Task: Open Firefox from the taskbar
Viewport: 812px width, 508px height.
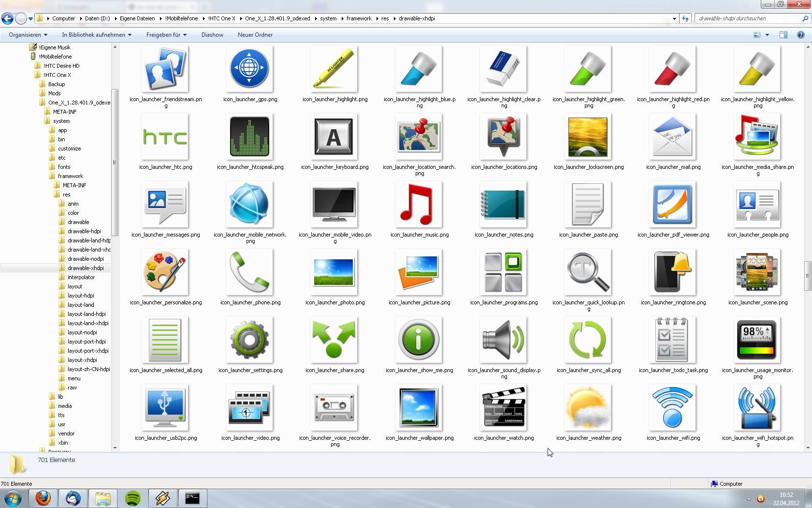Action: point(43,498)
